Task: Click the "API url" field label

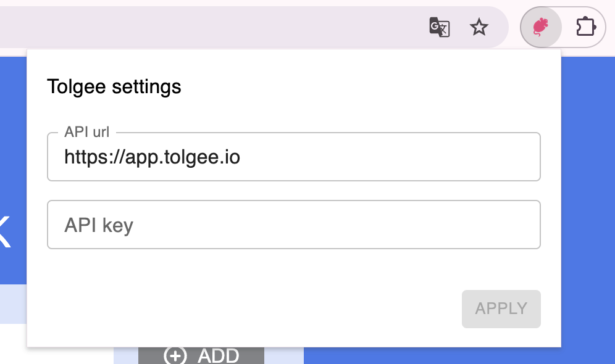Action: pos(86,131)
